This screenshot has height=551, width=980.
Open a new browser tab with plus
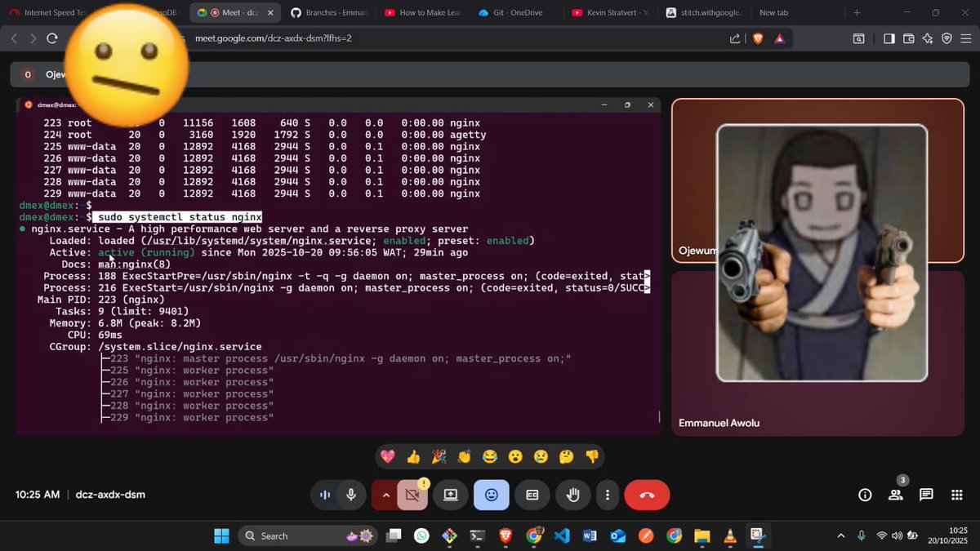pos(857,12)
